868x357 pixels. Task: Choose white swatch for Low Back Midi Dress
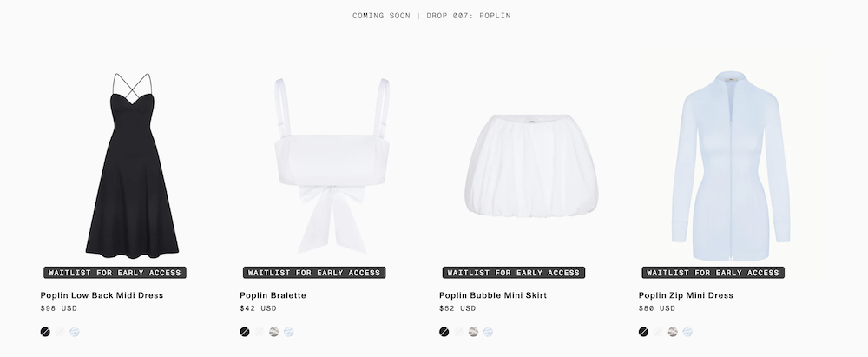coord(60,332)
